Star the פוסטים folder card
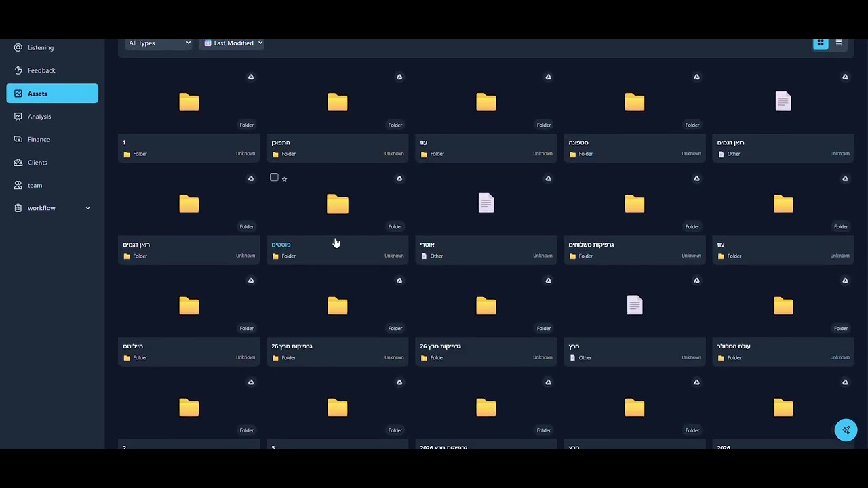868x488 pixels. click(x=284, y=179)
